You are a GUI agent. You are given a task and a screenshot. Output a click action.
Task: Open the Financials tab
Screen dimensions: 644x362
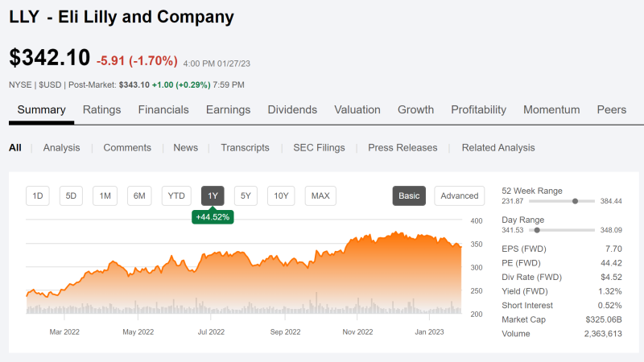pos(163,110)
